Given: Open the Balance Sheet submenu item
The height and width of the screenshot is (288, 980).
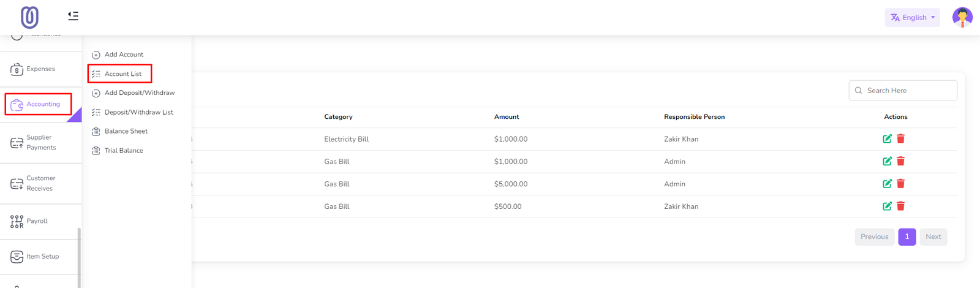Looking at the screenshot, I should click(x=126, y=131).
